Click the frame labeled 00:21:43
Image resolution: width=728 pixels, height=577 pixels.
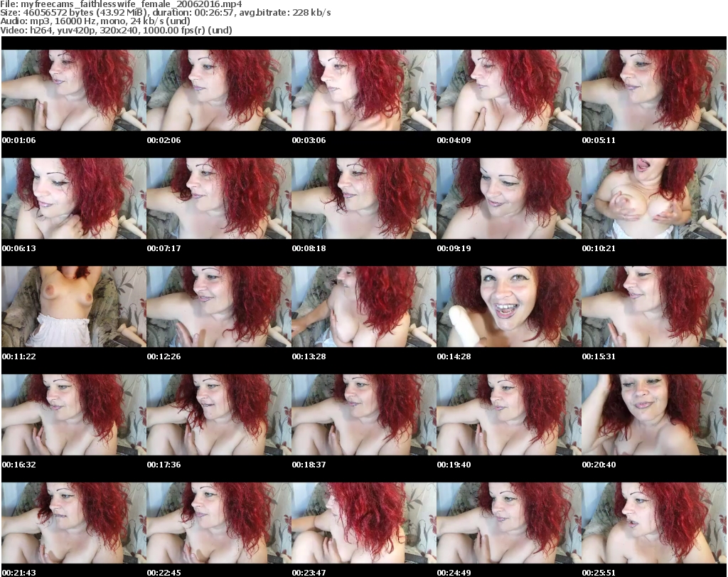click(x=74, y=523)
